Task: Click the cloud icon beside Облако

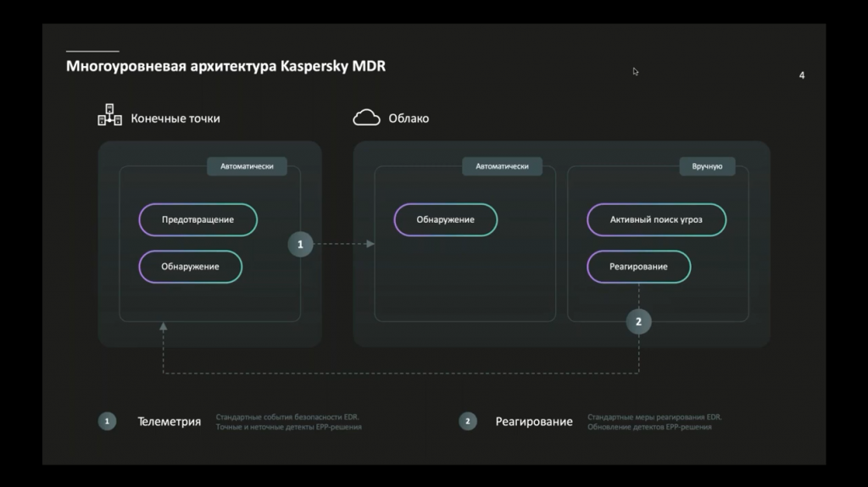Action: pos(366,118)
